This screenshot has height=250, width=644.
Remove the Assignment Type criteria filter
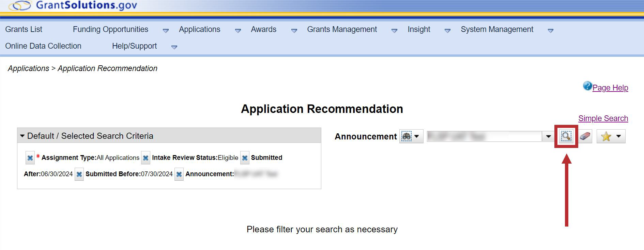pos(30,158)
